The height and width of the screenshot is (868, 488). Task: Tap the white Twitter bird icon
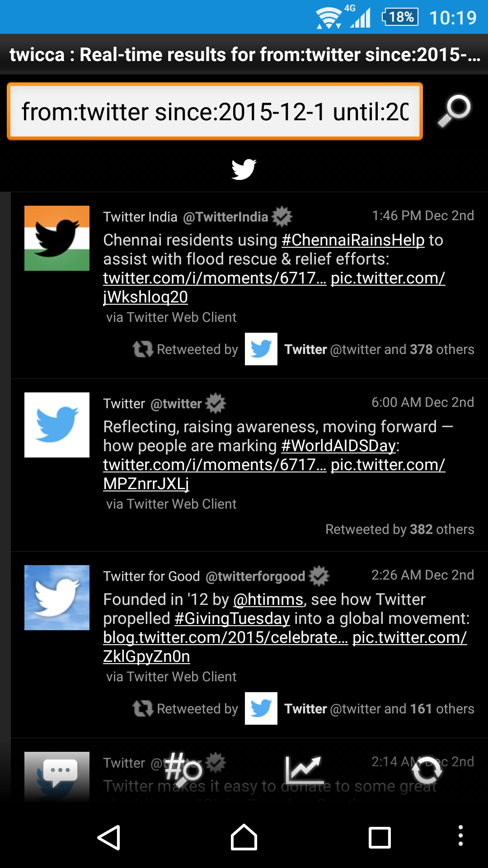tap(244, 170)
